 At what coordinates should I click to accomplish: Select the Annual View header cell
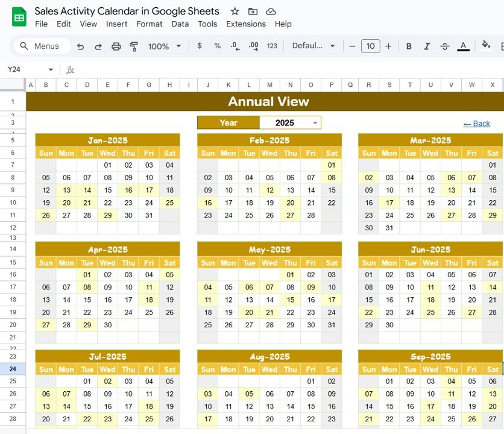tap(265, 102)
